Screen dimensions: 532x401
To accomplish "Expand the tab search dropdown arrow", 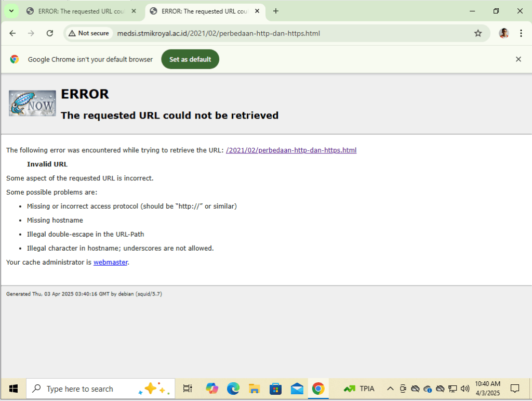I will (11, 11).
